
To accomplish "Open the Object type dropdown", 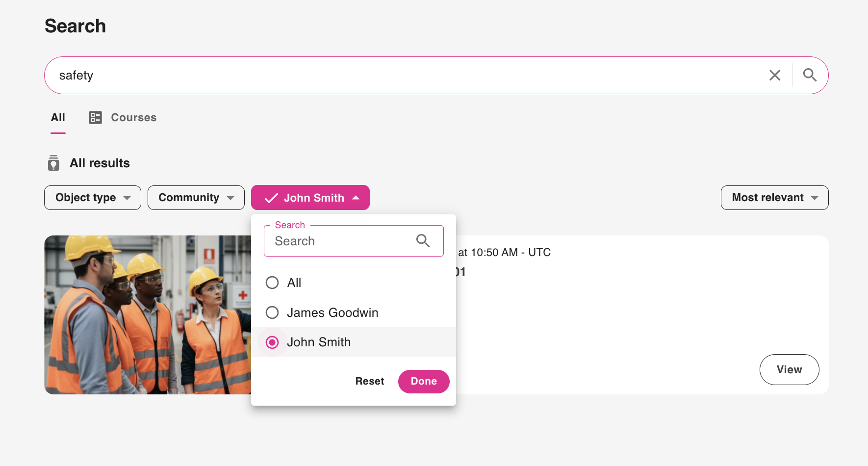I will (93, 198).
